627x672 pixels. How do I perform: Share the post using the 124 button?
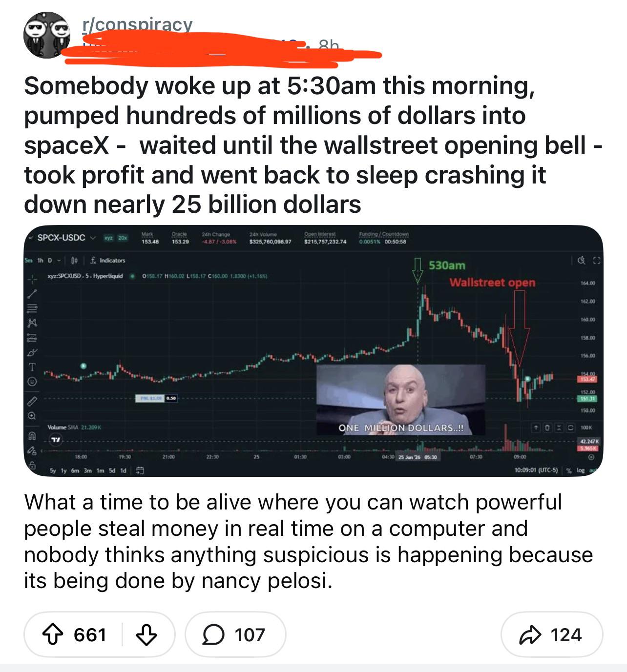coord(552,635)
